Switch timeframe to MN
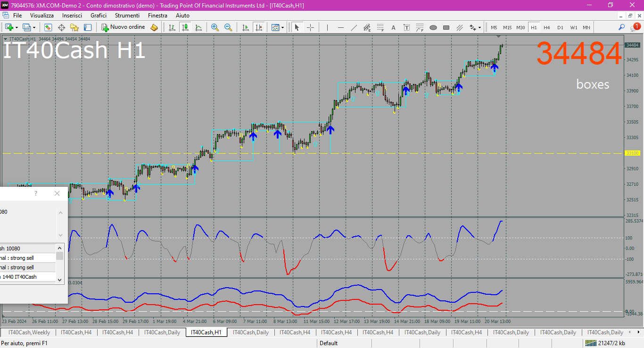Viewport: 644px width, 348px height. click(x=586, y=27)
